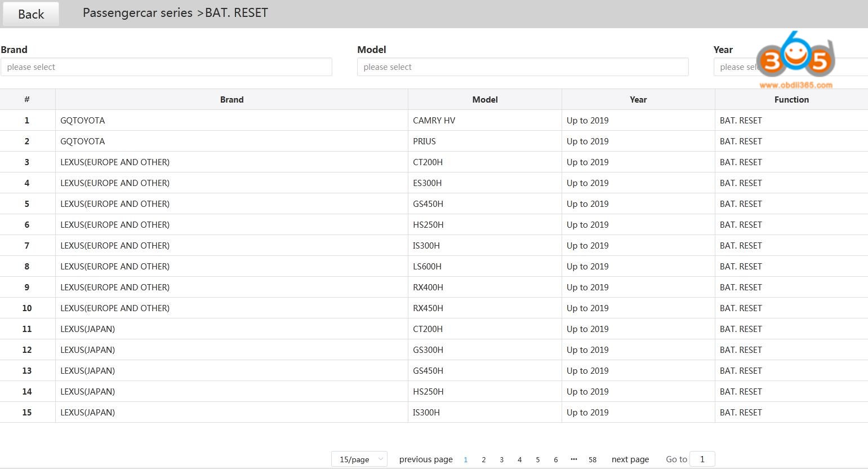The height and width of the screenshot is (469, 868).
Task: Select the CAMRY HV model cell
Action: click(485, 120)
